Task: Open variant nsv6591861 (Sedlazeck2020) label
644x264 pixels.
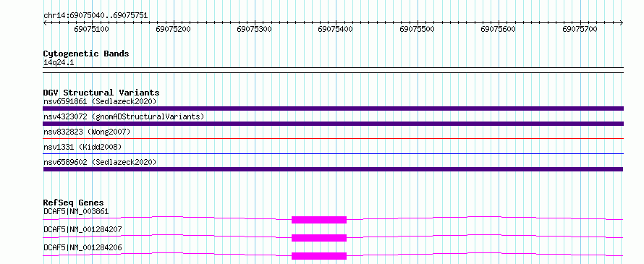Action: pyautogui.click(x=100, y=101)
